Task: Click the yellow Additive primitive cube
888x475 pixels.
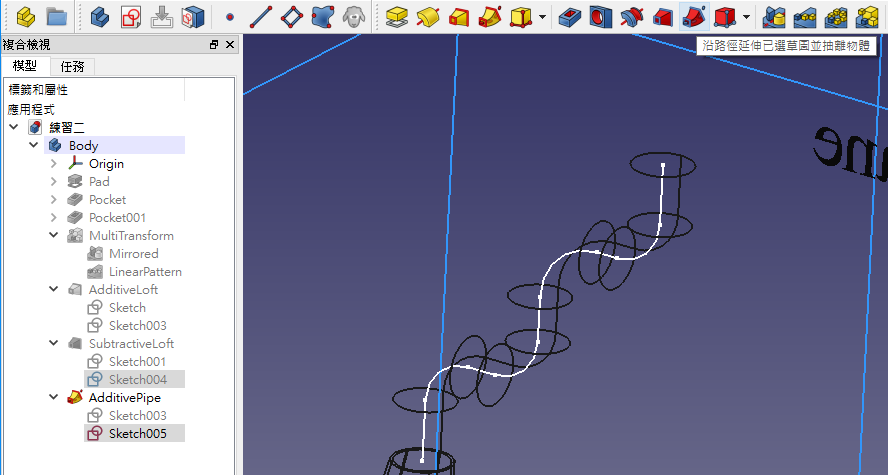Action: click(521, 18)
